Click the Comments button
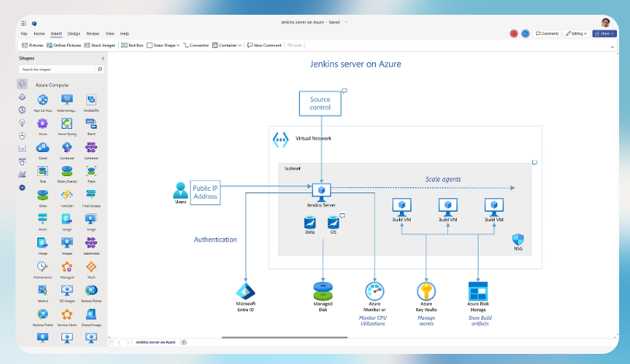The image size is (630, 364). [x=547, y=33]
